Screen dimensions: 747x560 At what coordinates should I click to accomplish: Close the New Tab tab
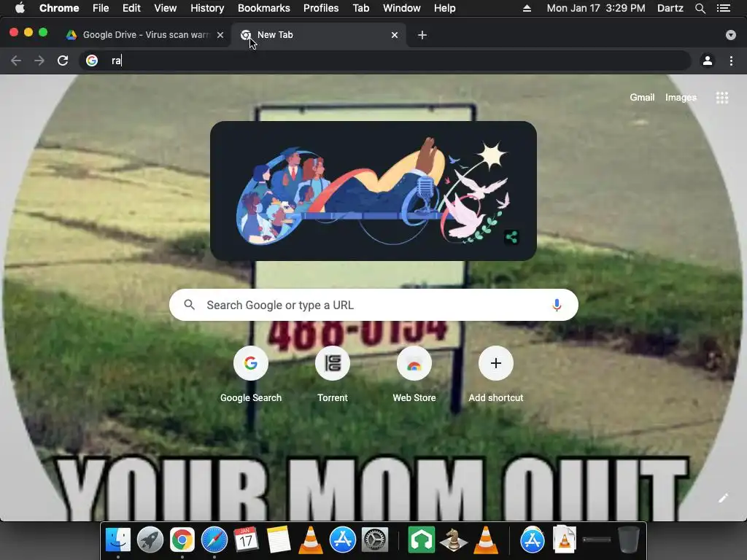point(395,35)
